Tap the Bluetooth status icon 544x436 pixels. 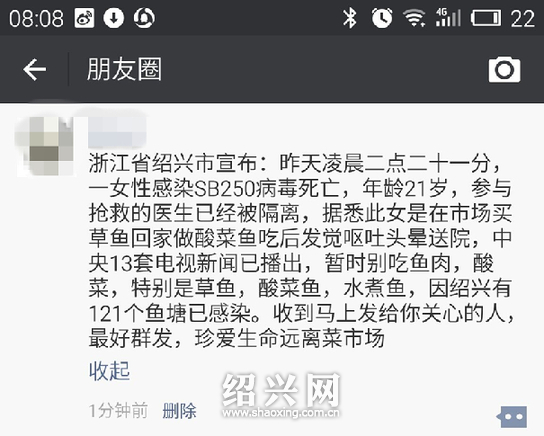tap(349, 18)
